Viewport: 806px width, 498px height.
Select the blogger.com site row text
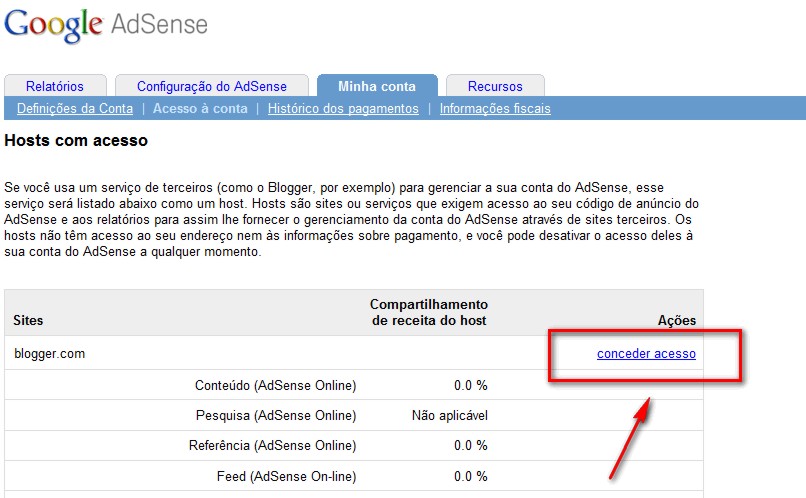pyautogui.click(x=49, y=354)
